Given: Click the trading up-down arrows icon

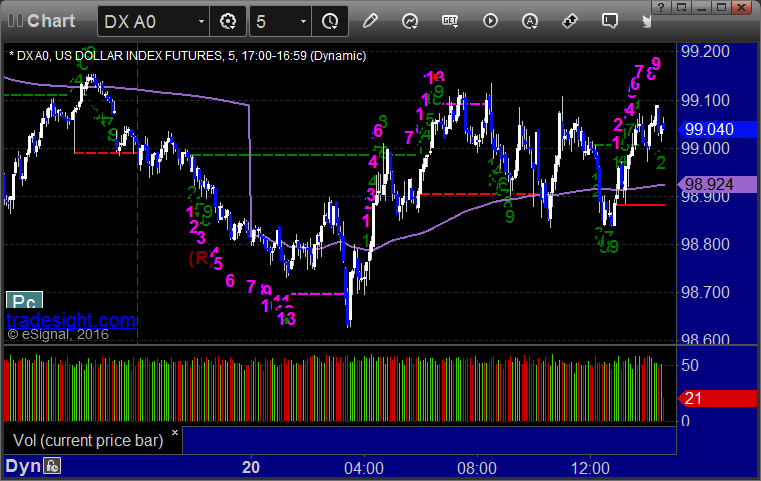Looking at the screenshot, I should [569, 21].
